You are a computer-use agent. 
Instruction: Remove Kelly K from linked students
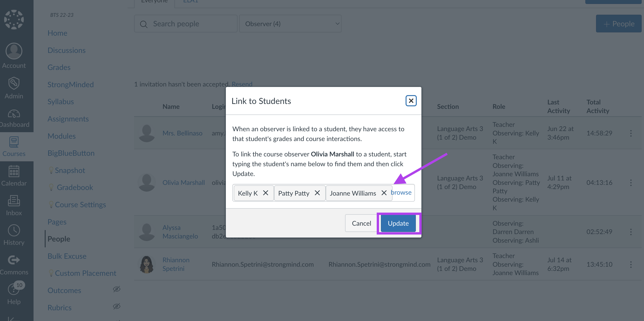coord(265,193)
